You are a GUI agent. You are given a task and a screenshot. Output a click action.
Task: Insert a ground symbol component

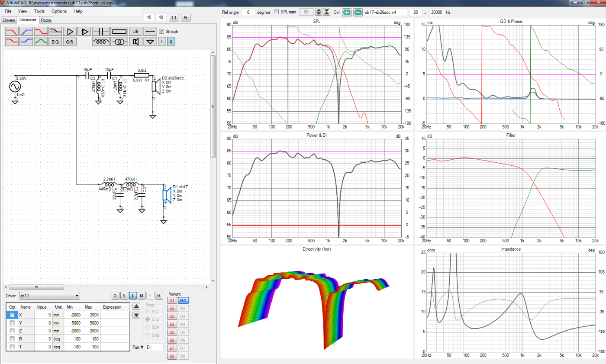(150, 42)
